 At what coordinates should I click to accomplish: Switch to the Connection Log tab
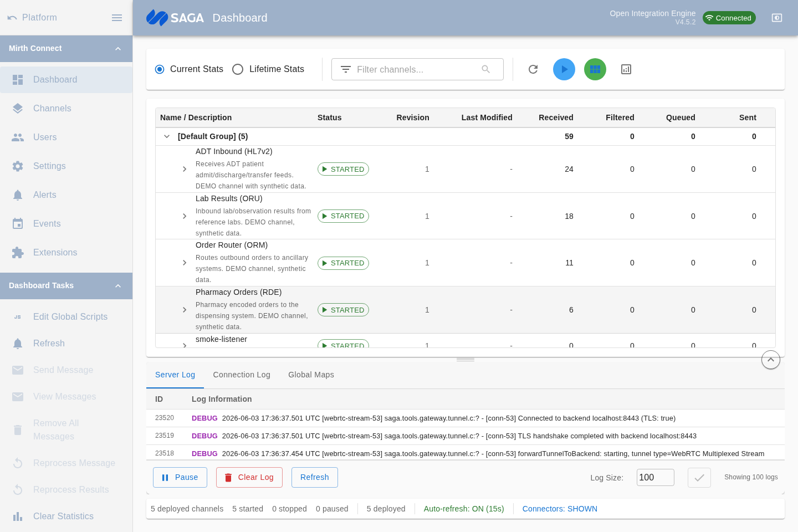tap(242, 375)
